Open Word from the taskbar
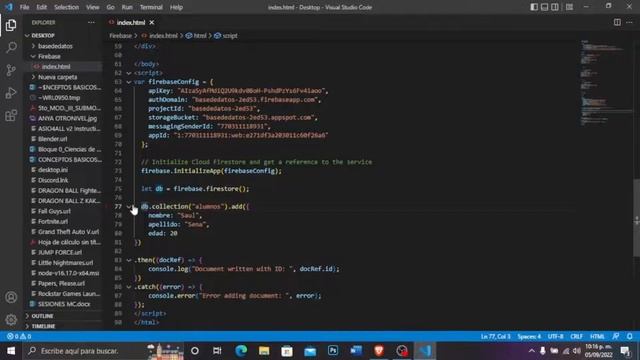640x360 pixels. click(x=356, y=351)
